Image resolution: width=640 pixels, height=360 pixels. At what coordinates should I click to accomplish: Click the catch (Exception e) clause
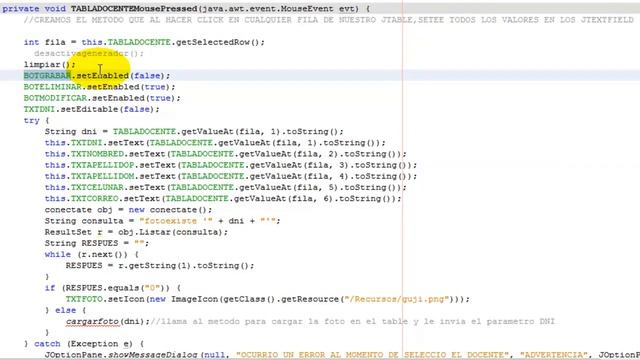point(84,344)
